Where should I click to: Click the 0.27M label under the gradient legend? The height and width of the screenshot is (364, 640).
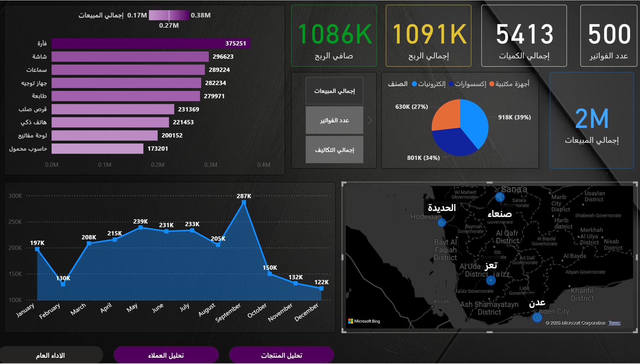(169, 25)
